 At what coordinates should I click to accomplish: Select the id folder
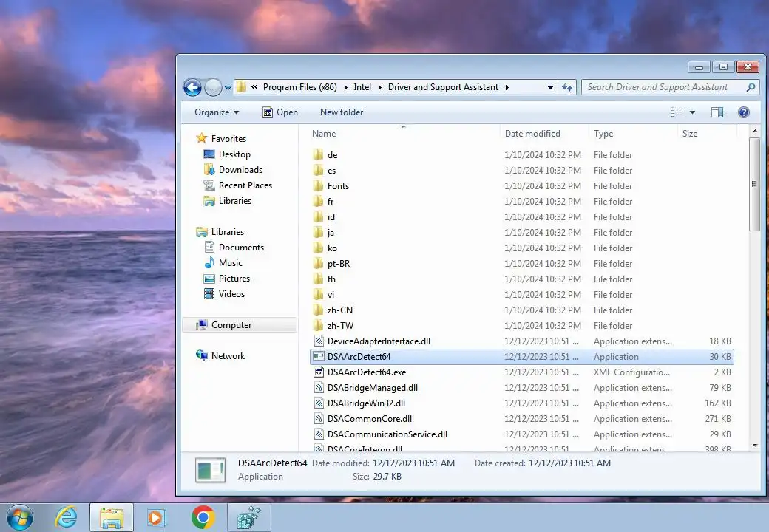[x=522, y=217]
